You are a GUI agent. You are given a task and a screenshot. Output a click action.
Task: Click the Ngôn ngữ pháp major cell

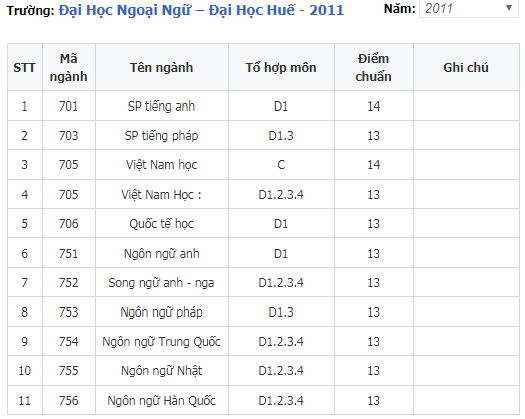[x=162, y=312]
